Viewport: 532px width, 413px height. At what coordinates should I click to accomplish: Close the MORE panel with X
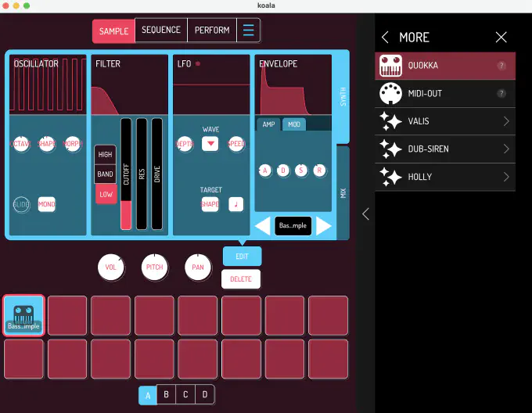(501, 37)
